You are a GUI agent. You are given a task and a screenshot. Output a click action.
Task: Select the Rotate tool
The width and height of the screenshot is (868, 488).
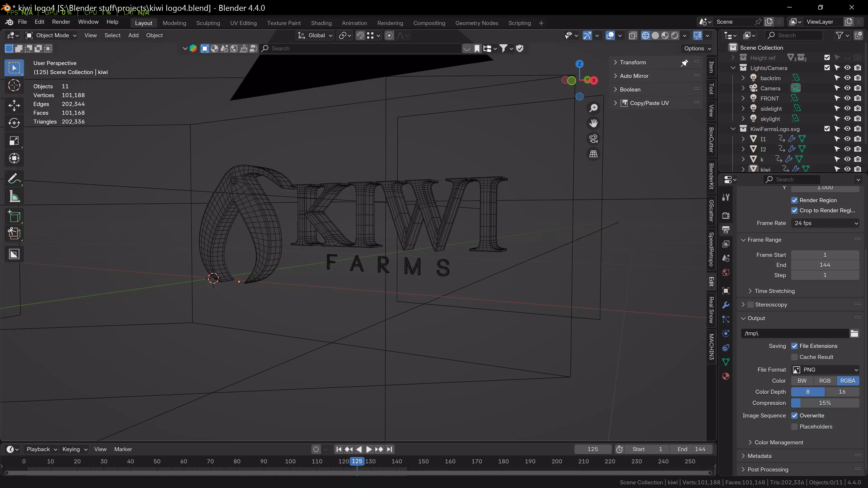click(14, 123)
